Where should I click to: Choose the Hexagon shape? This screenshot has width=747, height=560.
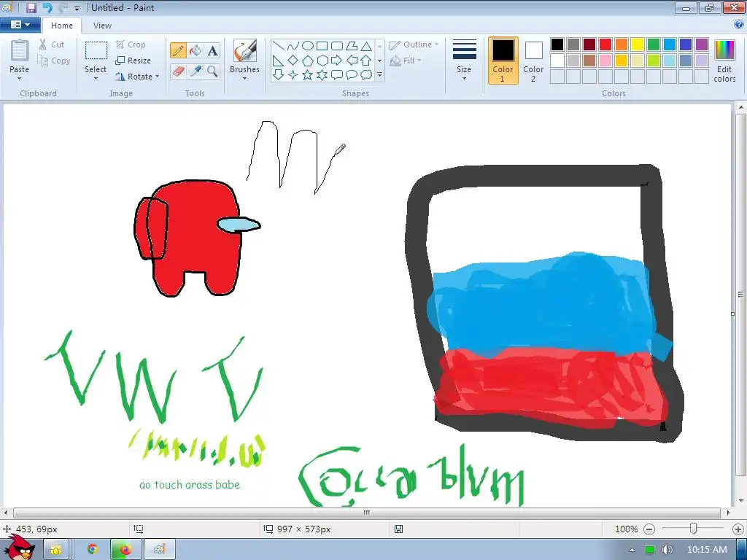(x=322, y=61)
